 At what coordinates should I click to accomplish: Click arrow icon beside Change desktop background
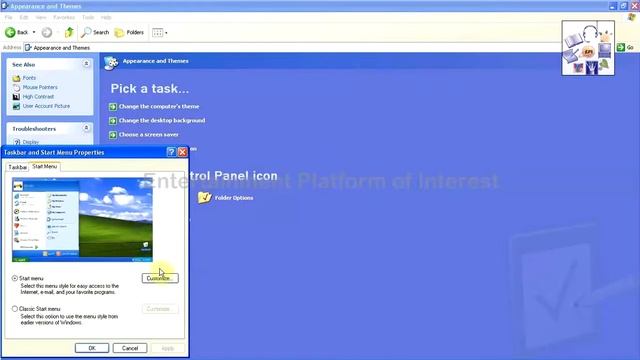point(113,121)
